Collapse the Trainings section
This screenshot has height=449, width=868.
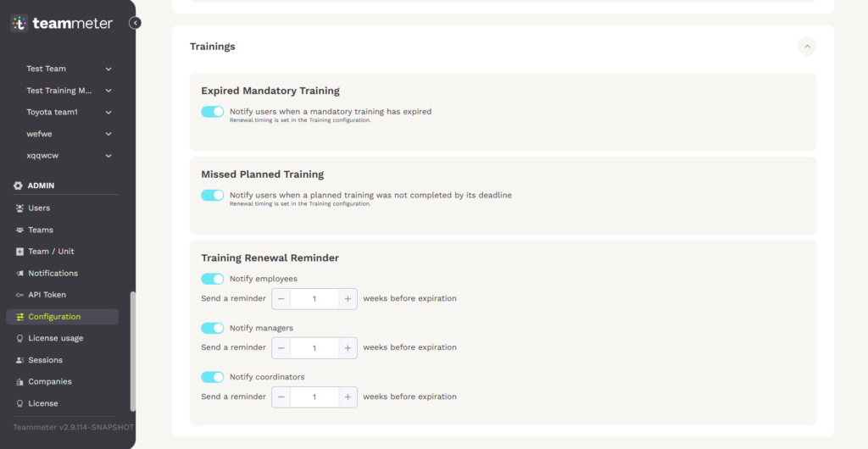point(807,47)
